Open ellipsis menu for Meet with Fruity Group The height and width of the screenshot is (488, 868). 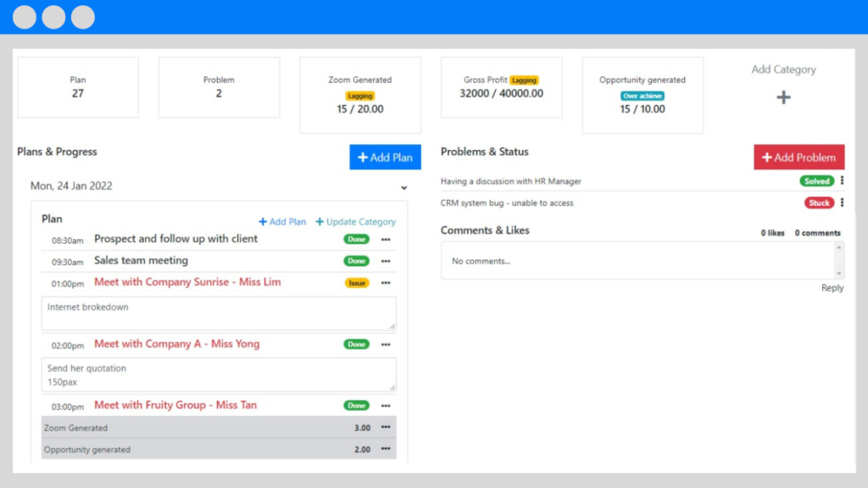coord(386,406)
